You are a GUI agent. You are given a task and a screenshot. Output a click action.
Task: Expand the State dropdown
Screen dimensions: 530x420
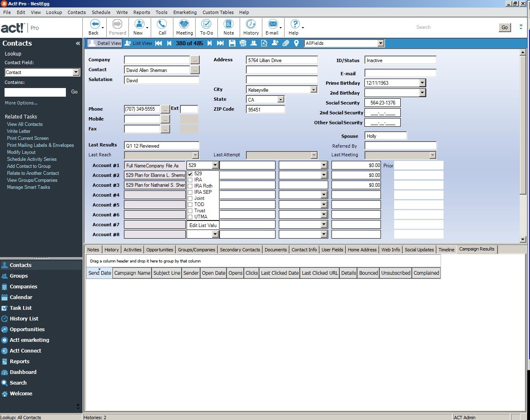(281, 100)
